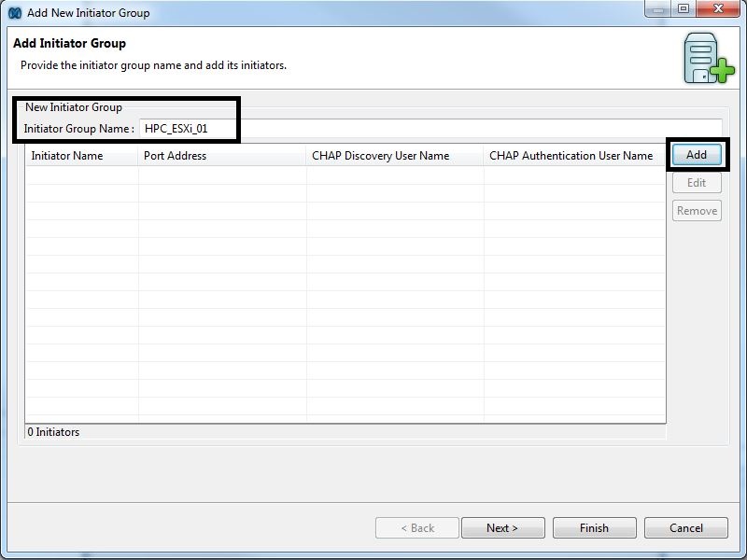Click the Edit button beside the table
747x560 pixels.
(x=697, y=183)
